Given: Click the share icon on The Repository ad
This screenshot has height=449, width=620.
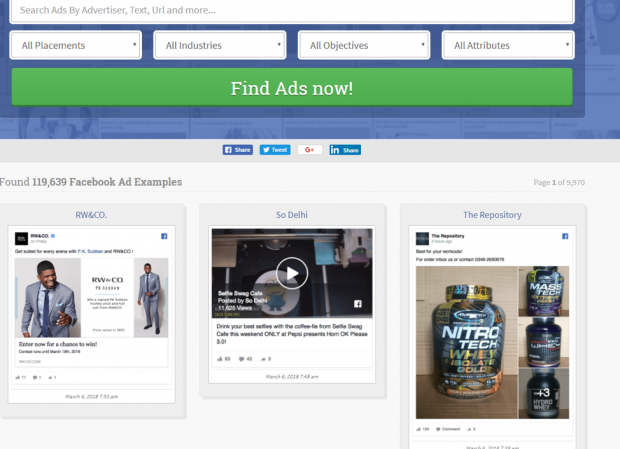Looking at the screenshot, I should click(x=469, y=429).
